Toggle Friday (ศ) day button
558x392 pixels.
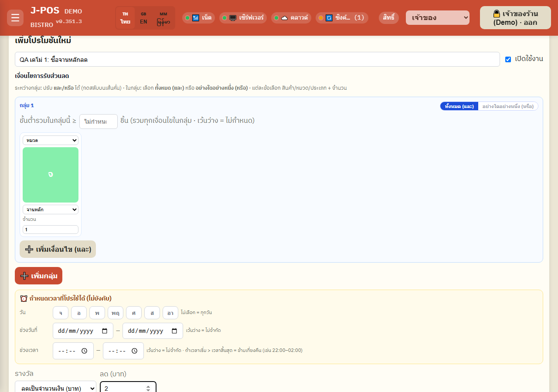click(x=134, y=313)
